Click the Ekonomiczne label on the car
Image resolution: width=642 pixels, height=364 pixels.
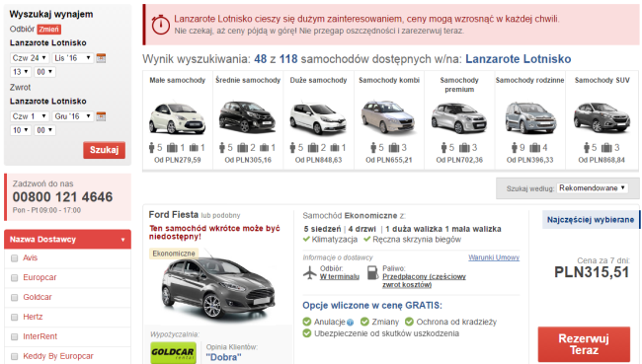coord(174,254)
